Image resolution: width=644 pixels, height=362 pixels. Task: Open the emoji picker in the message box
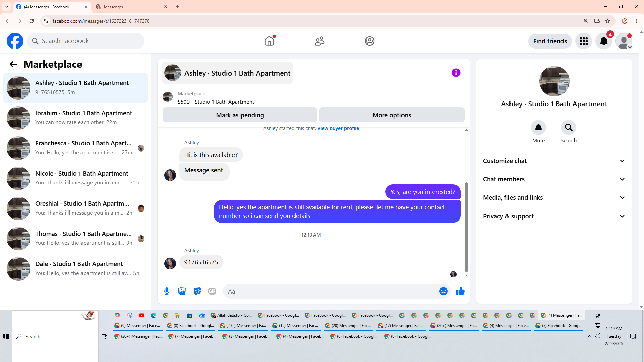pyautogui.click(x=443, y=291)
